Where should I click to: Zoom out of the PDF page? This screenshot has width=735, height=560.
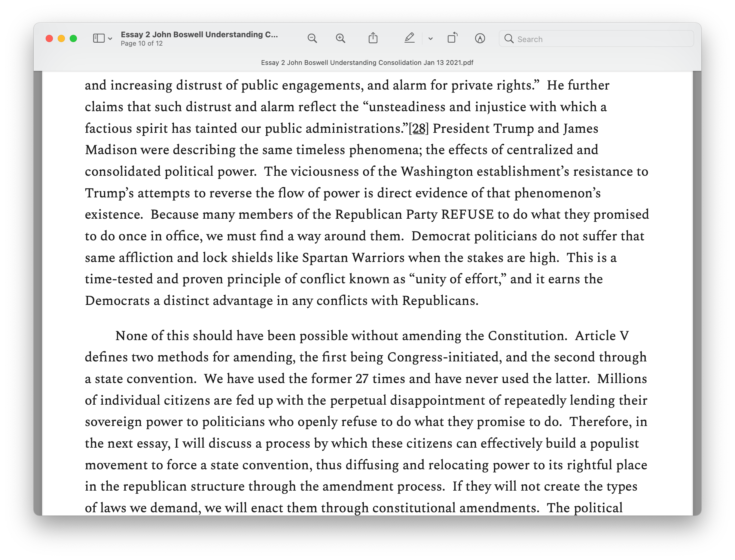click(312, 38)
